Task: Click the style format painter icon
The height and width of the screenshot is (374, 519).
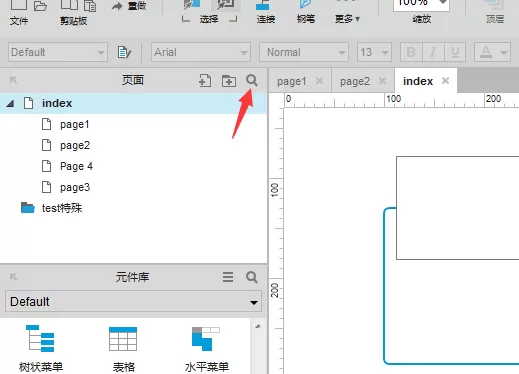Action: point(124,52)
